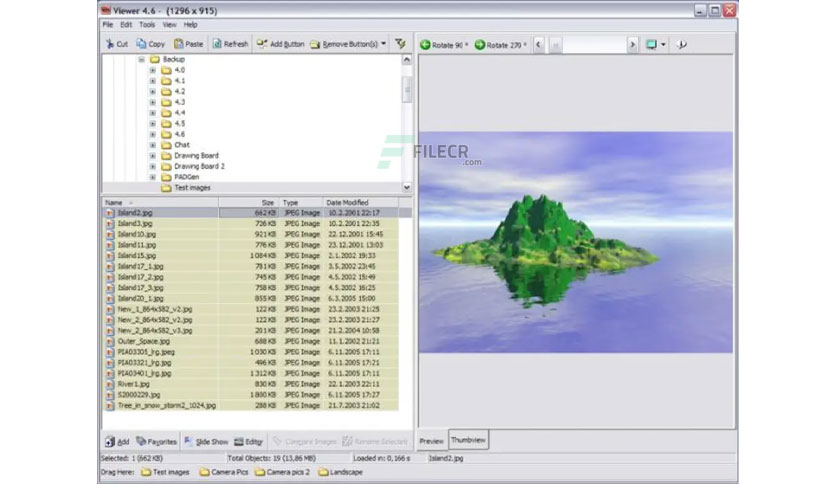The height and width of the screenshot is (484, 836).
Task: Switch to the Thumbview tab
Action: point(468,440)
